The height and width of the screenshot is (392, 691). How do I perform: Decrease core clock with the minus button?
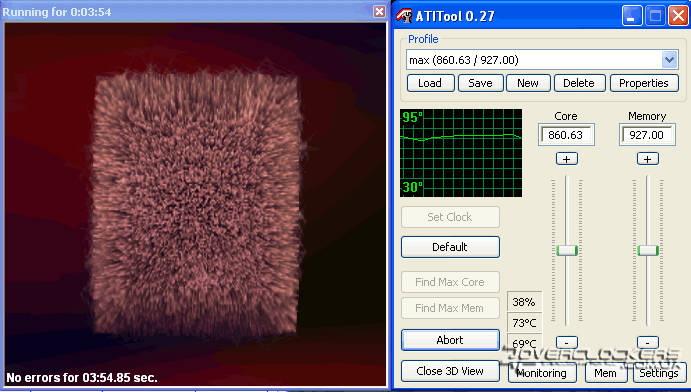[x=567, y=342]
